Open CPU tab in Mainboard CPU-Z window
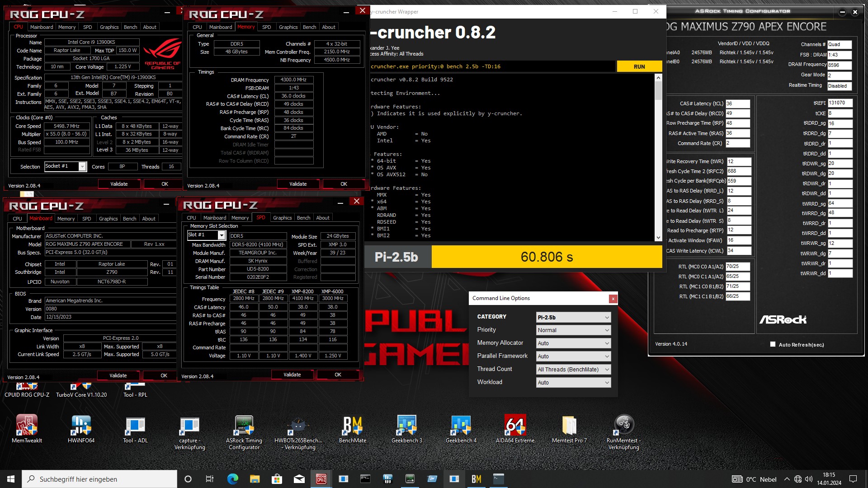Image resolution: width=868 pixels, height=488 pixels. pyautogui.click(x=17, y=219)
